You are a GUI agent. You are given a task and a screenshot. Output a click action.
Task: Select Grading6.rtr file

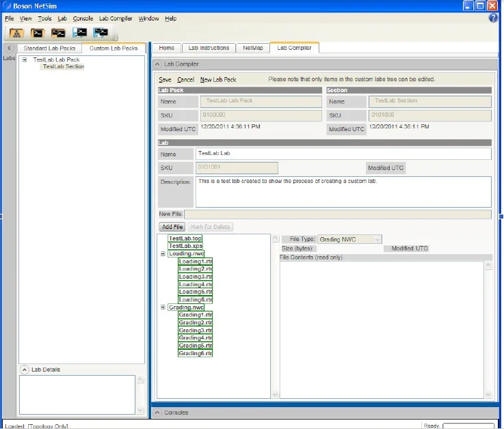click(195, 353)
